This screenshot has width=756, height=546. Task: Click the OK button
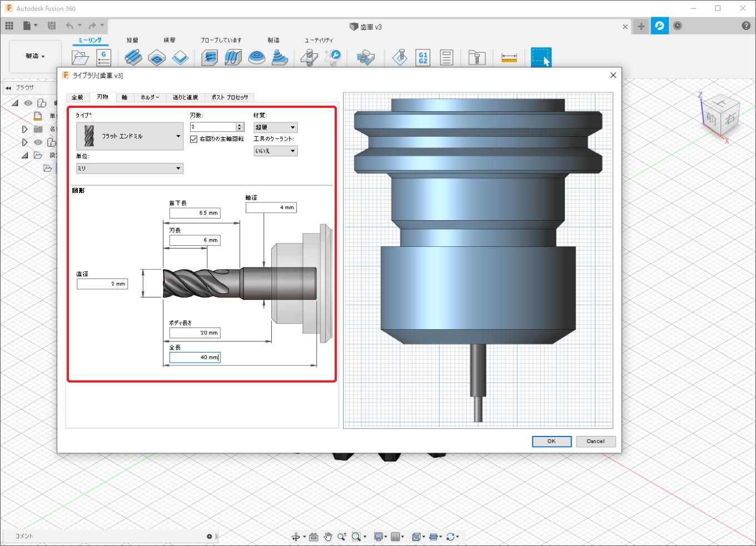pos(551,441)
